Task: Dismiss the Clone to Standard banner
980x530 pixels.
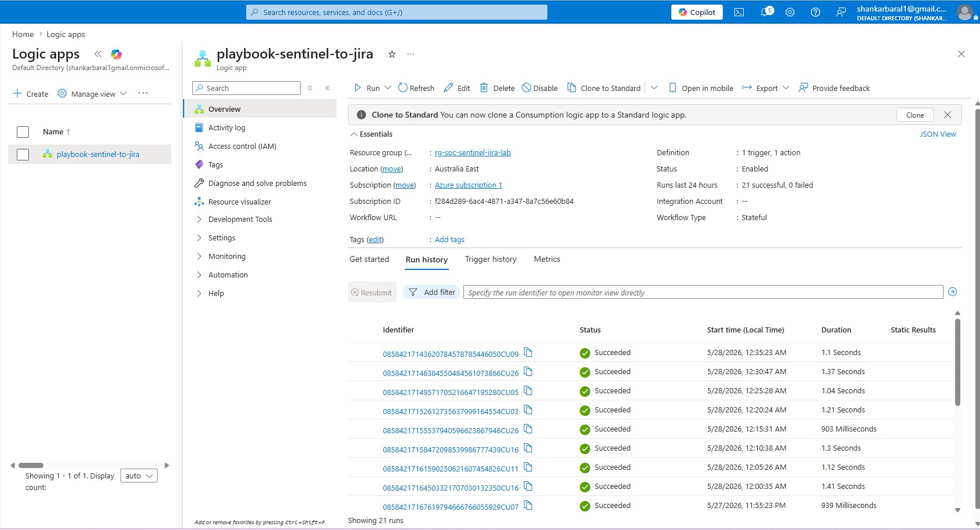Action: (x=948, y=115)
